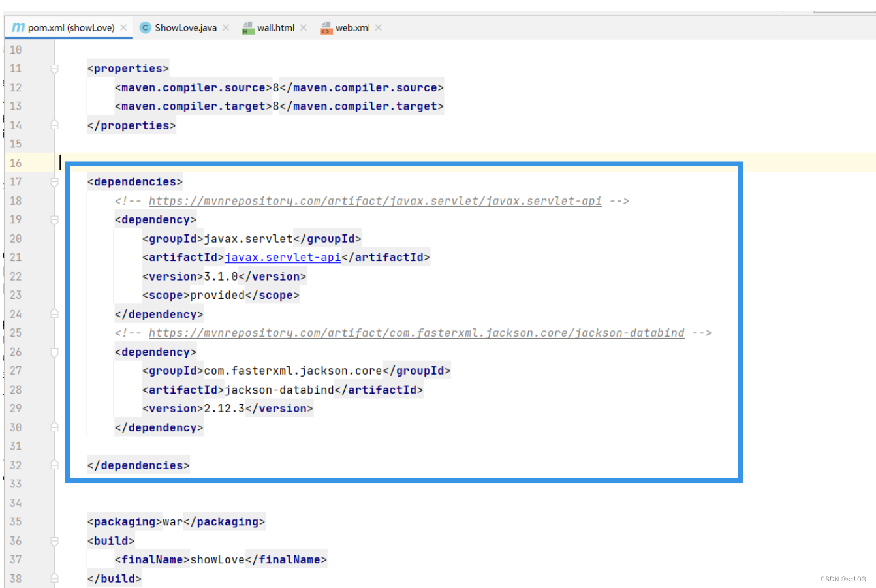This screenshot has width=876, height=588.
Task: Collapse fold marker at line 32
Action: point(55,465)
